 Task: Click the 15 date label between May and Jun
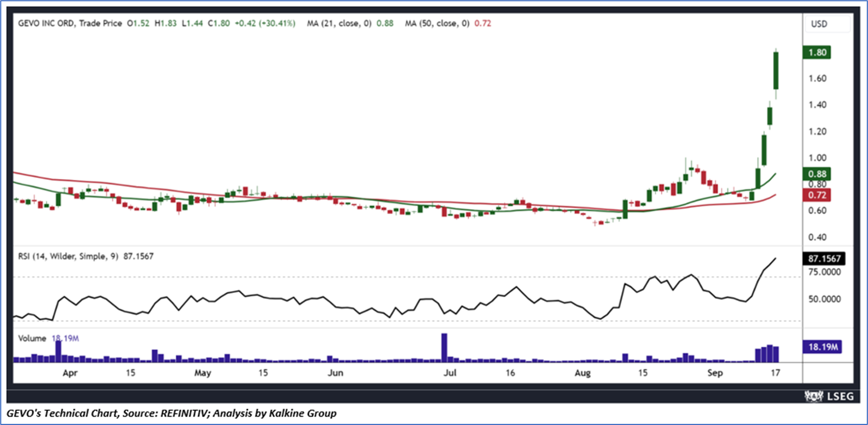(263, 374)
